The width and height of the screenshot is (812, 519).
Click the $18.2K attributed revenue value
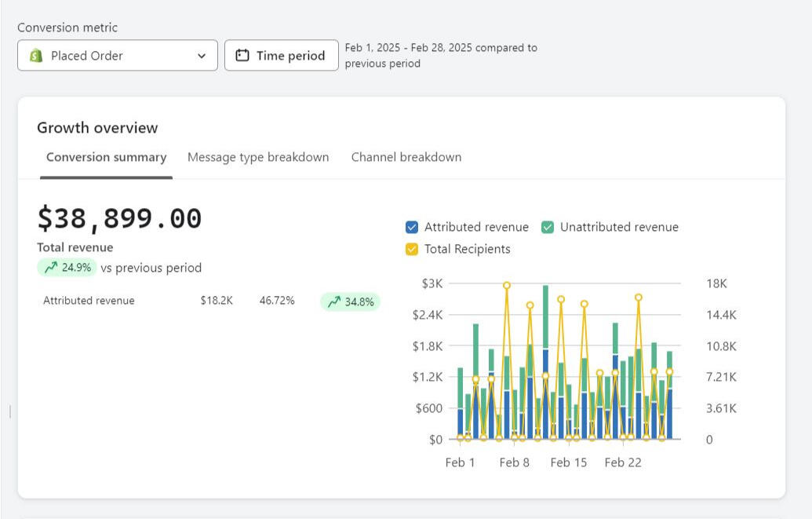[x=217, y=301]
